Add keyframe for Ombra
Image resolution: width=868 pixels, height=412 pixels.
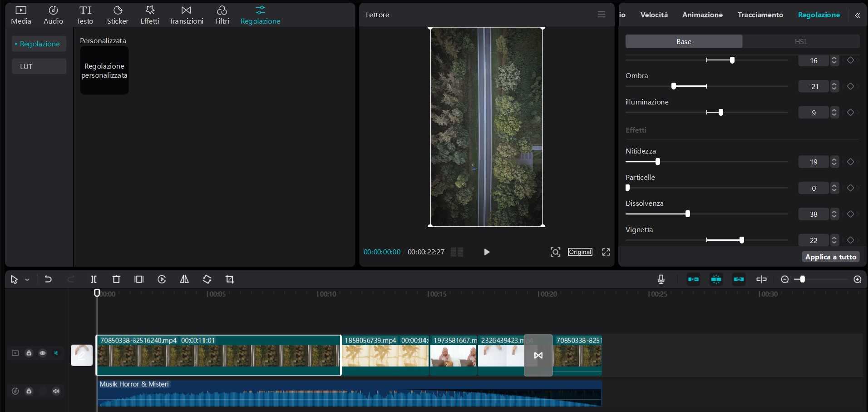click(851, 86)
